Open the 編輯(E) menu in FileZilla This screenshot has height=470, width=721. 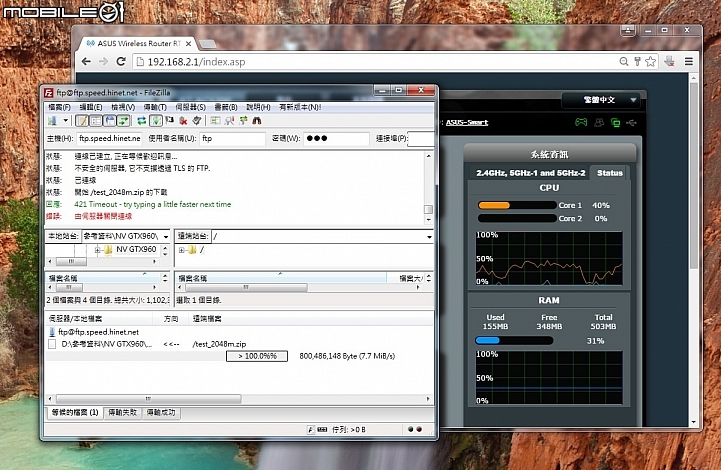point(91,107)
